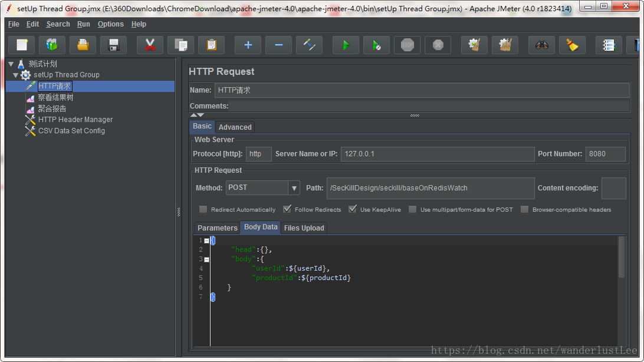Switch to the Advanced tab
The height and width of the screenshot is (362, 644).
pyautogui.click(x=235, y=127)
